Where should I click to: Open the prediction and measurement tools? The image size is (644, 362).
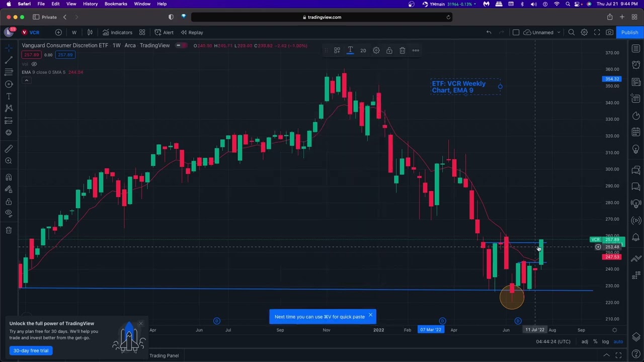[9, 120]
